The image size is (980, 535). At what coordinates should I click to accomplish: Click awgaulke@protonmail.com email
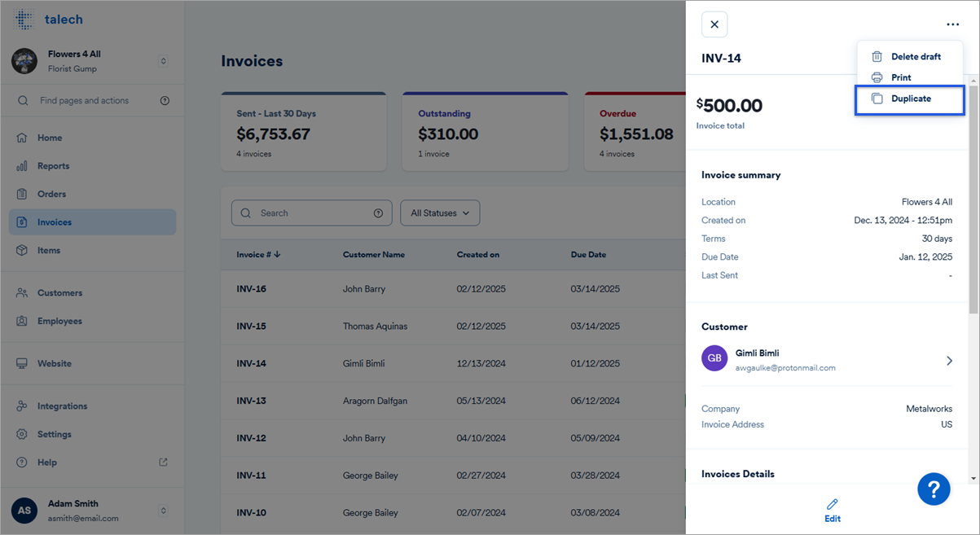pos(785,368)
